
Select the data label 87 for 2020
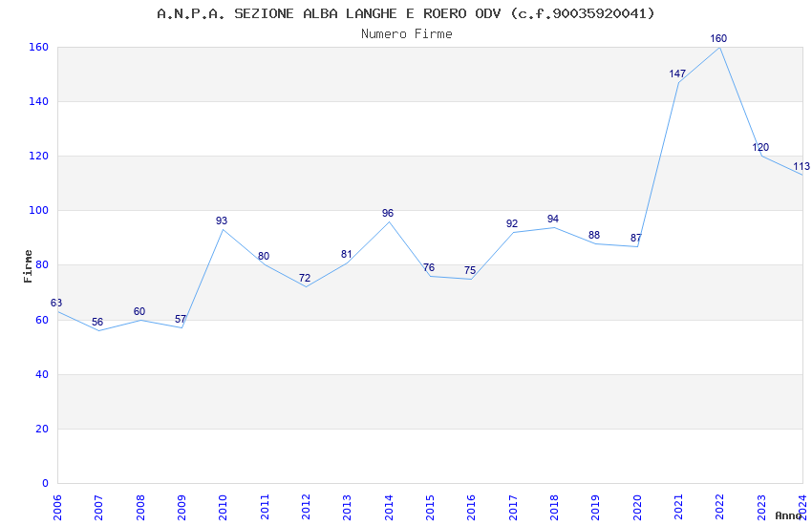(x=636, y=238)
